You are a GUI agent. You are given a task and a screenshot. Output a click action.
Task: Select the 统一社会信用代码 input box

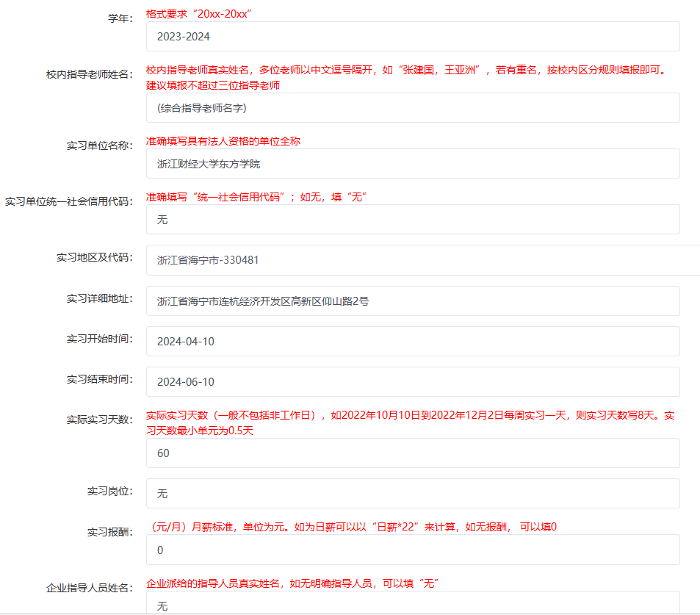(x=413, y=220)
